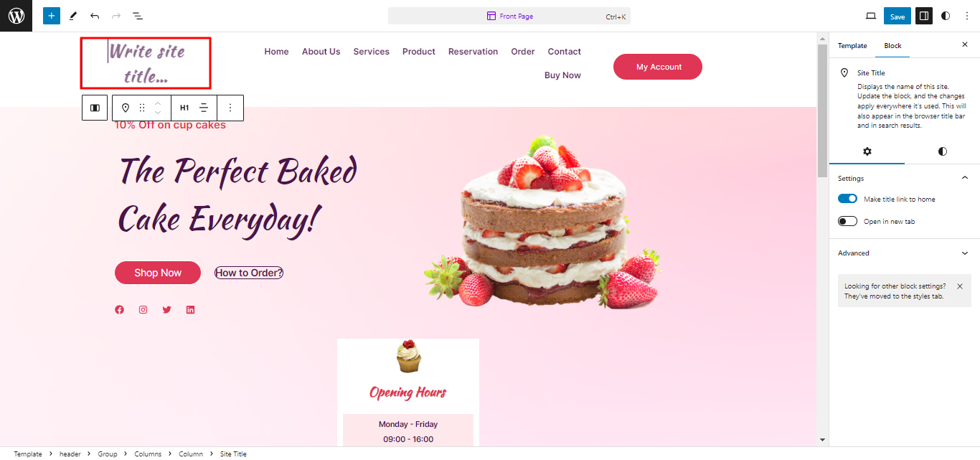Collapse the Settings panel section
Image resolution: width=980 pixels, height=460 pixels.
point(904,178)
